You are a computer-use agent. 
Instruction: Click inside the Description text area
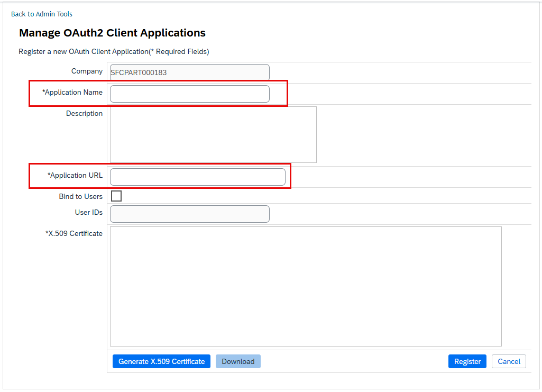point(213,134)
